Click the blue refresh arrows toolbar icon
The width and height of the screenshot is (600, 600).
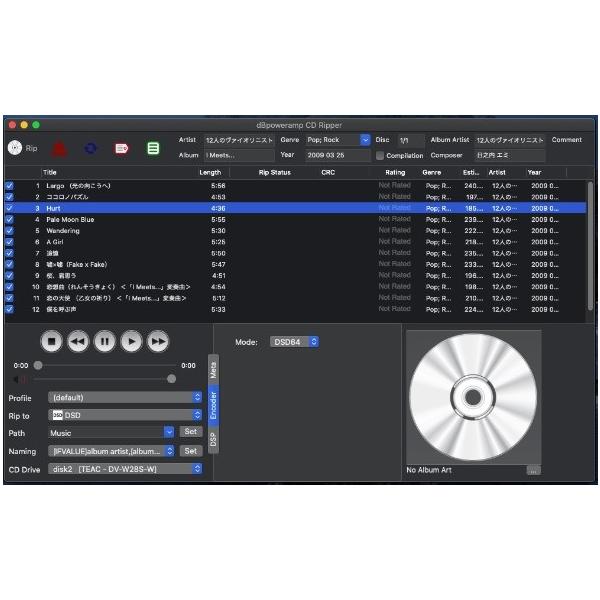[91, 148]
